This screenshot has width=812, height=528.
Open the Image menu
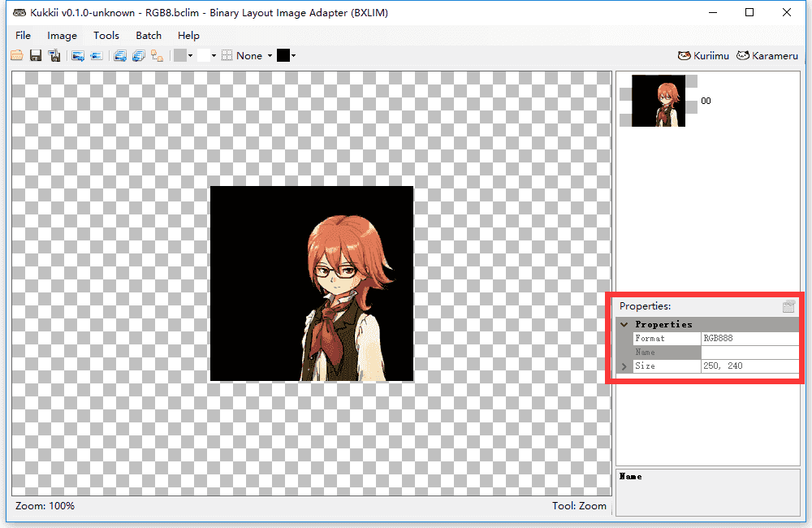(x=63, y=35)
